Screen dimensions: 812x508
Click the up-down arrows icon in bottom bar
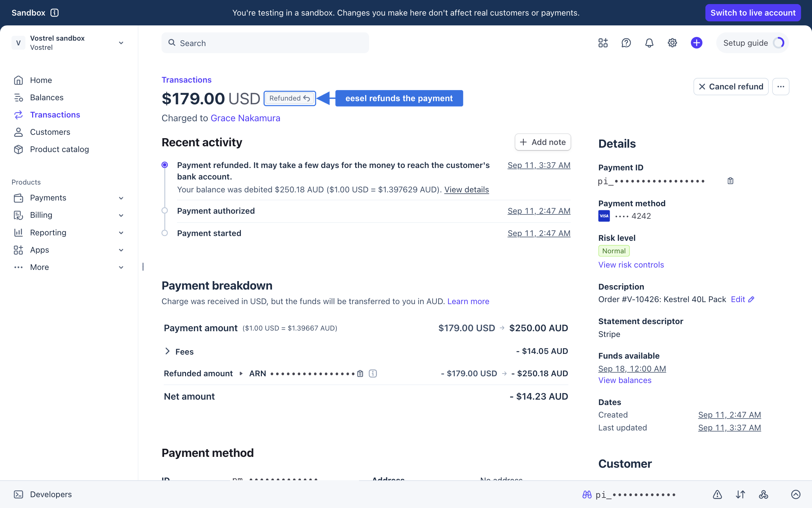740,494
